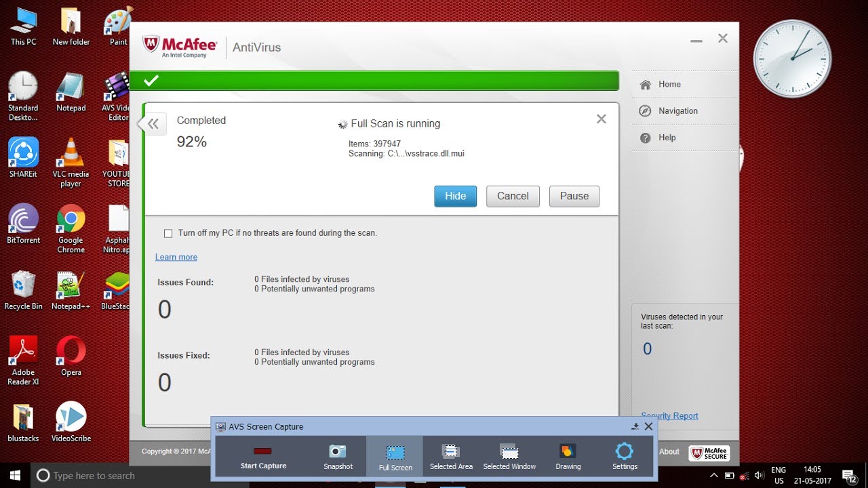This screenshot has height=488, width=868.
Task: Choose Selected Window mode in AVS
Action: [x=509, y=457]
